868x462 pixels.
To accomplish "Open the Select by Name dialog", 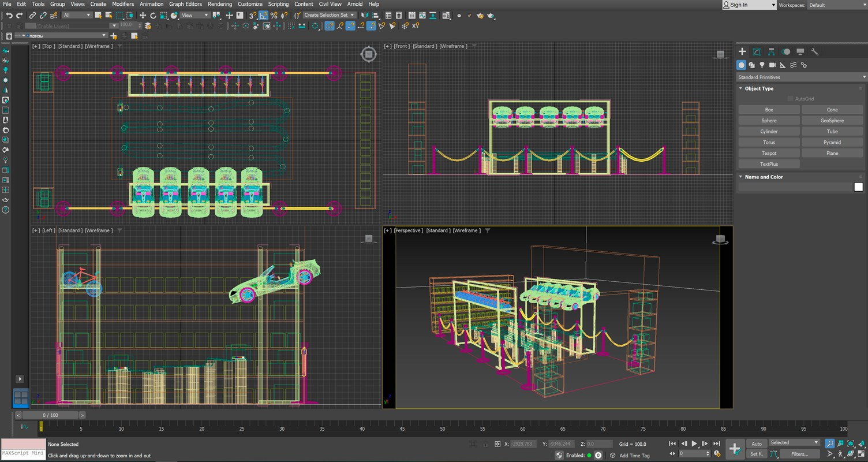I will pyautogui.click(x=110, y=16).
